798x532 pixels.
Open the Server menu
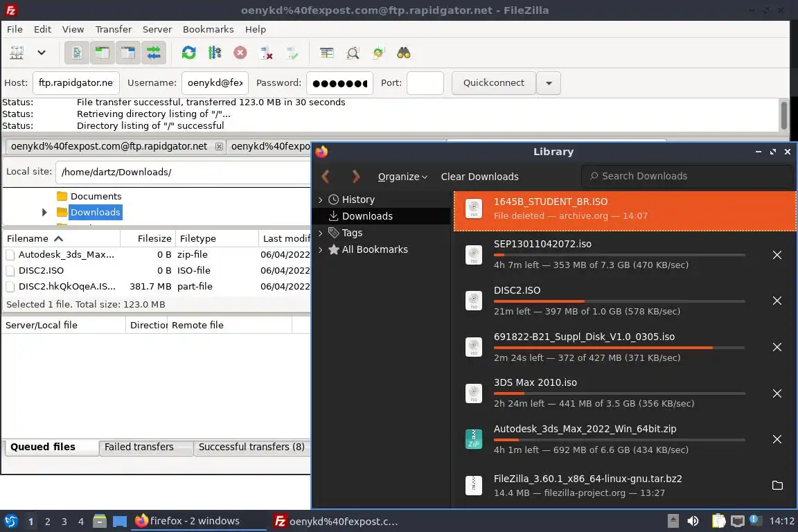[157, 29]
